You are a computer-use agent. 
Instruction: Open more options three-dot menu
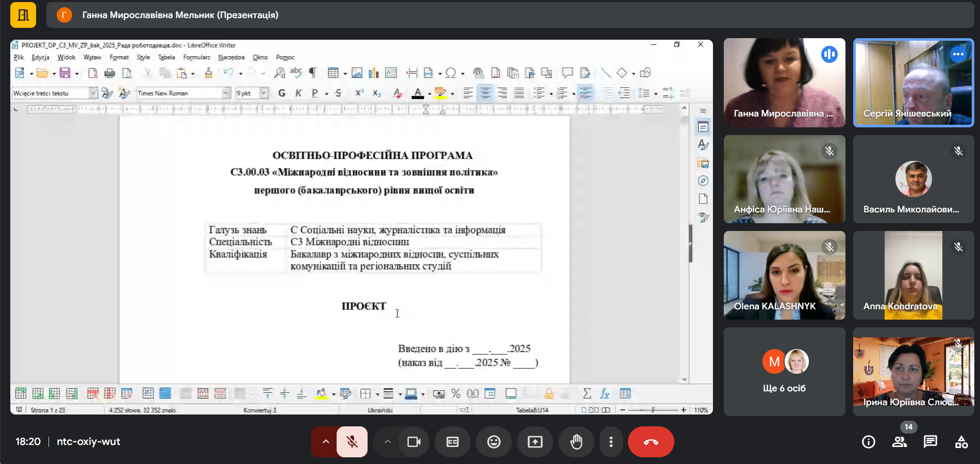click(x=611, y=442)
